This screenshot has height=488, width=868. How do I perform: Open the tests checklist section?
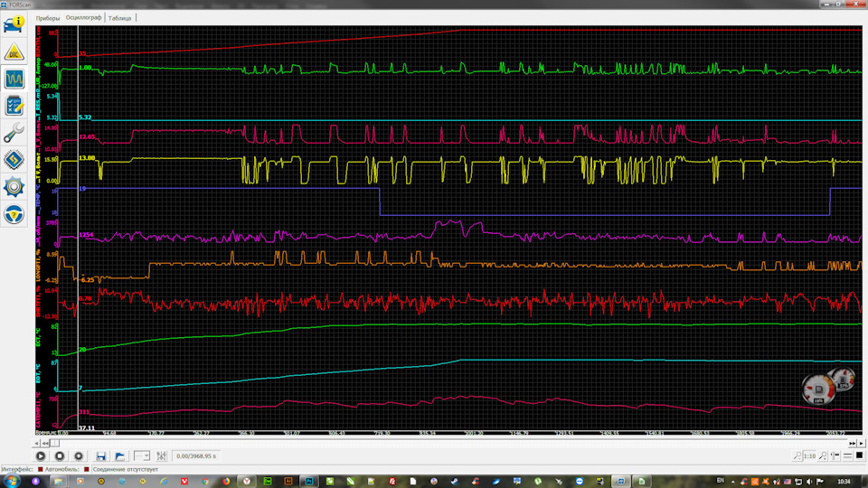[x=14, y=106]
